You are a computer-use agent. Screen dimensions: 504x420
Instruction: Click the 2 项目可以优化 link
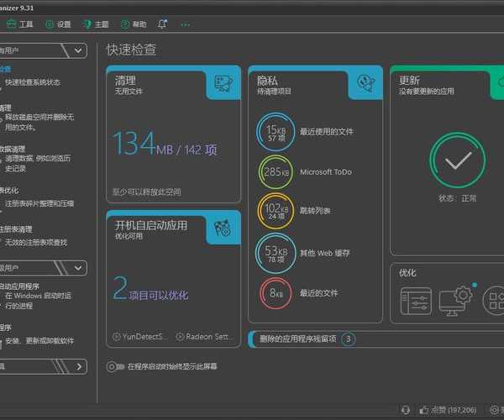[150, 289]
